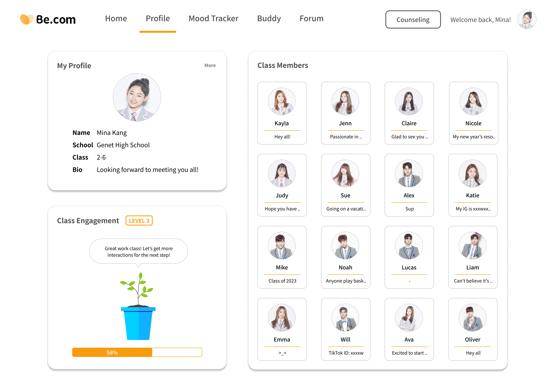Click the Be.com heart logo

click(27, 19)
